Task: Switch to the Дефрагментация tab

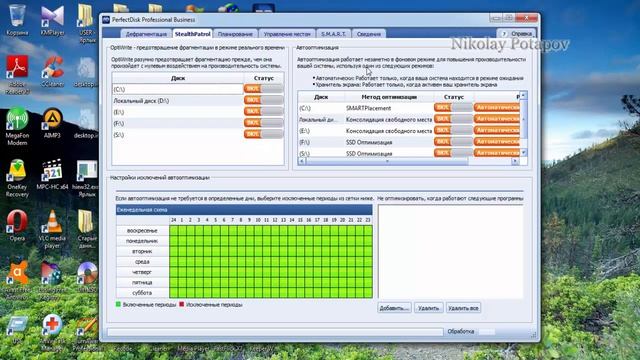Action: coord(146,34)
